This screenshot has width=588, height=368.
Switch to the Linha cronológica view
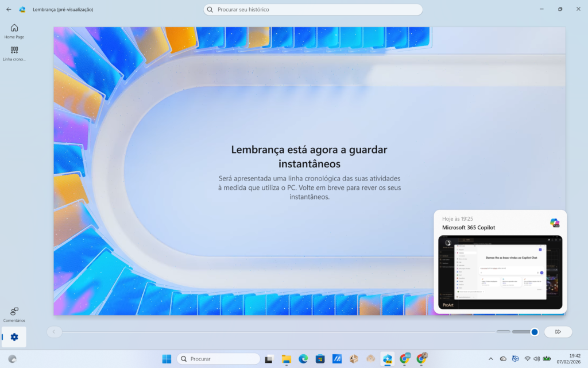(x=13, y=52)
